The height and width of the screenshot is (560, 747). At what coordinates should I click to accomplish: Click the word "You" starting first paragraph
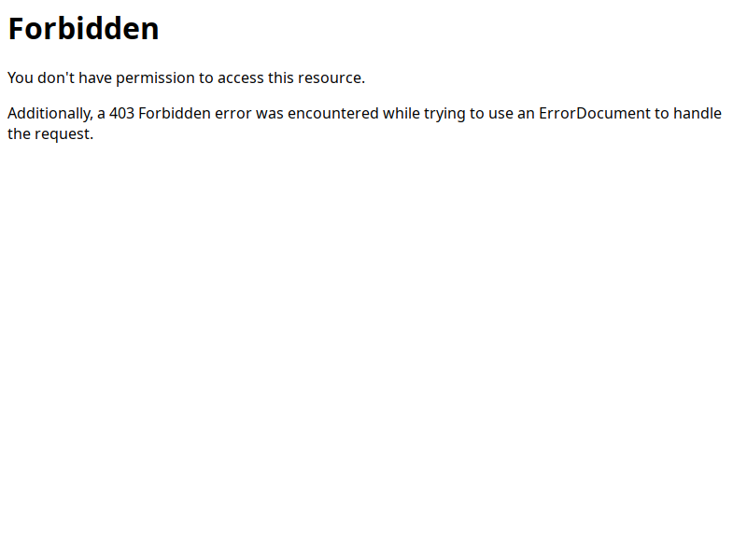21,77
